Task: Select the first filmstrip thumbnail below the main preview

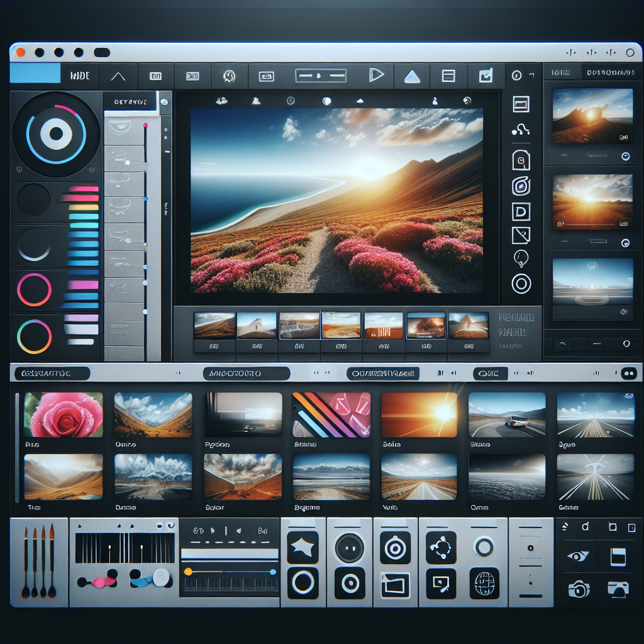Action: (x=214, y=325)
